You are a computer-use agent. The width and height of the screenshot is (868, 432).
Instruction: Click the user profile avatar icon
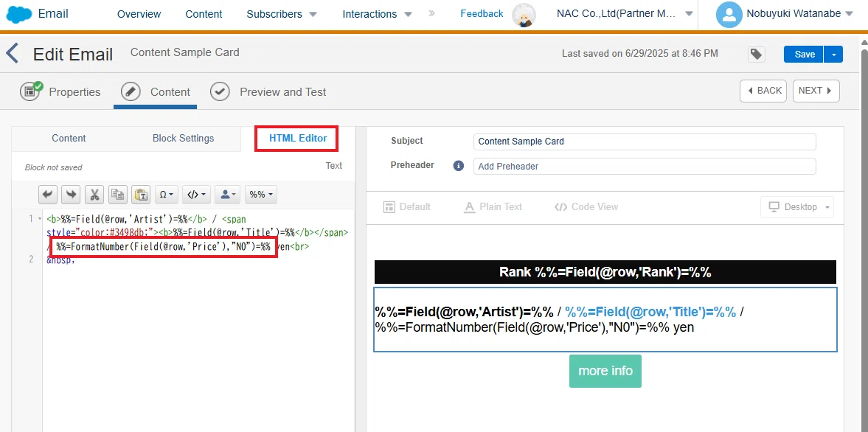click(x=729, y=15)
